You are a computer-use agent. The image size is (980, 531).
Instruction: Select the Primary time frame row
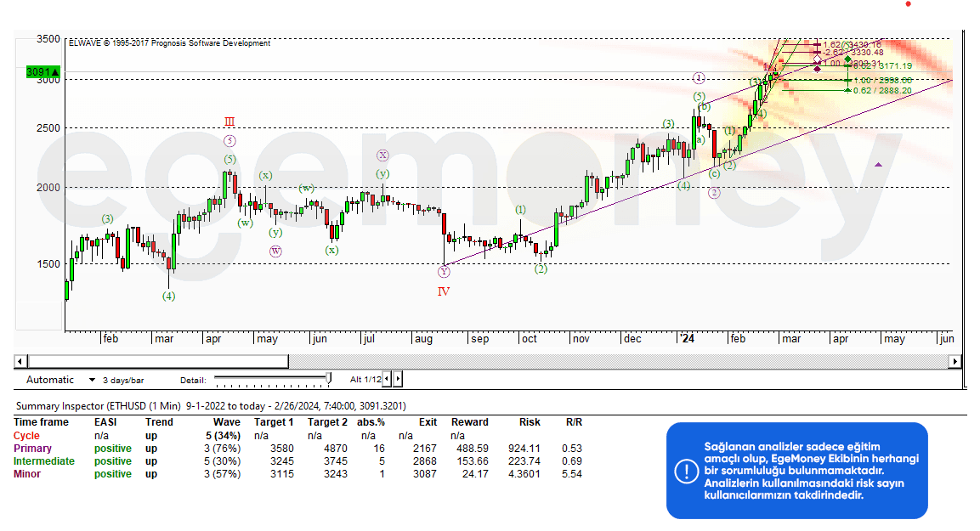click(x=32, y=449)
